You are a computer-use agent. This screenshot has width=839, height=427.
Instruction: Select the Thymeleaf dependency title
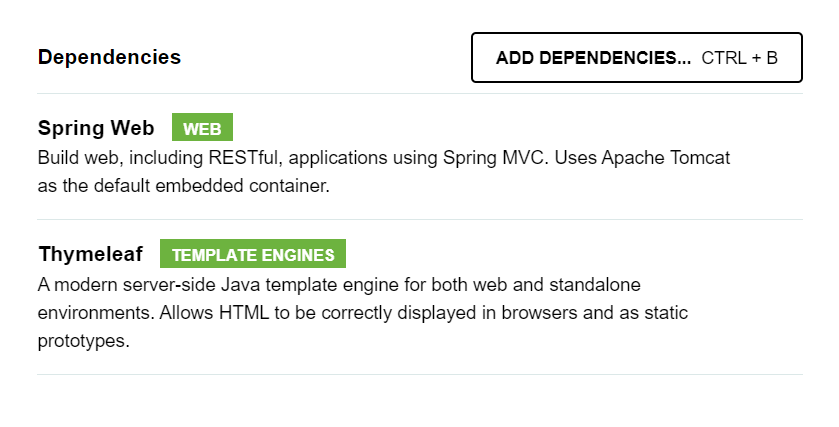90,254
